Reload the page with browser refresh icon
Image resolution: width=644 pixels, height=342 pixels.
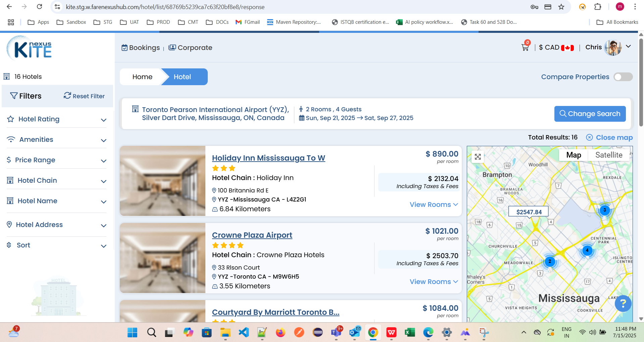[39, 7]
